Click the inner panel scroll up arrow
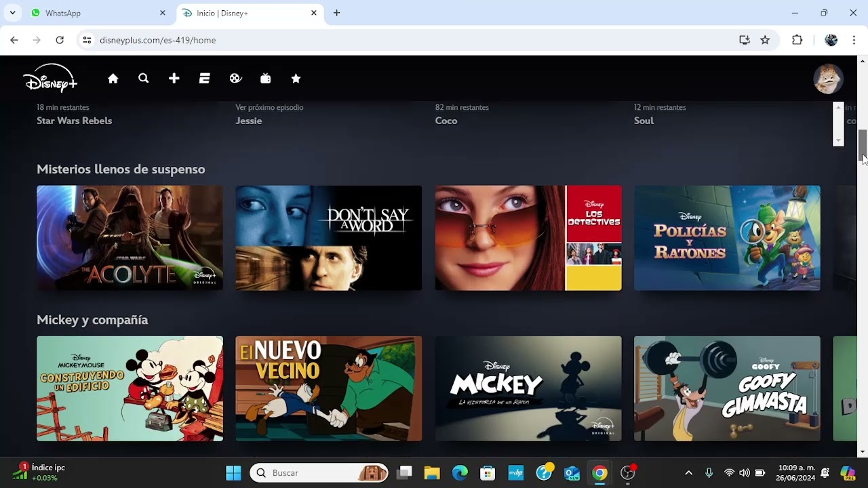The image size is (868, 488). point(838,107)
